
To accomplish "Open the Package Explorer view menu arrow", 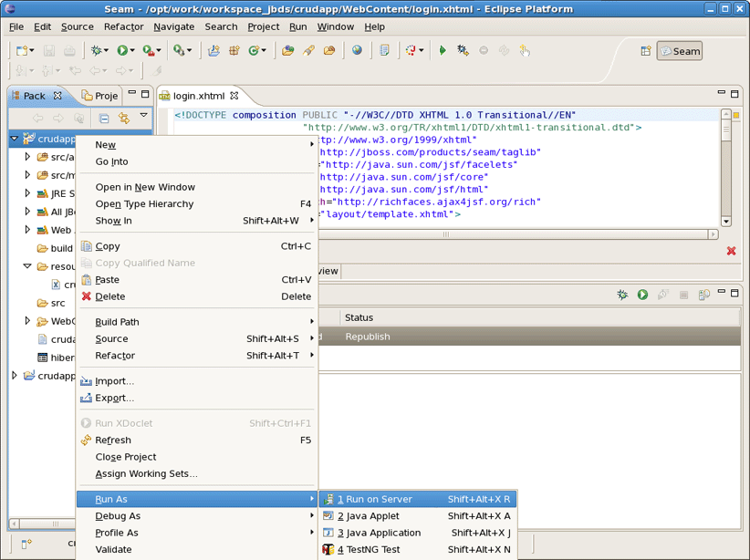I will (x=143, y=115).
